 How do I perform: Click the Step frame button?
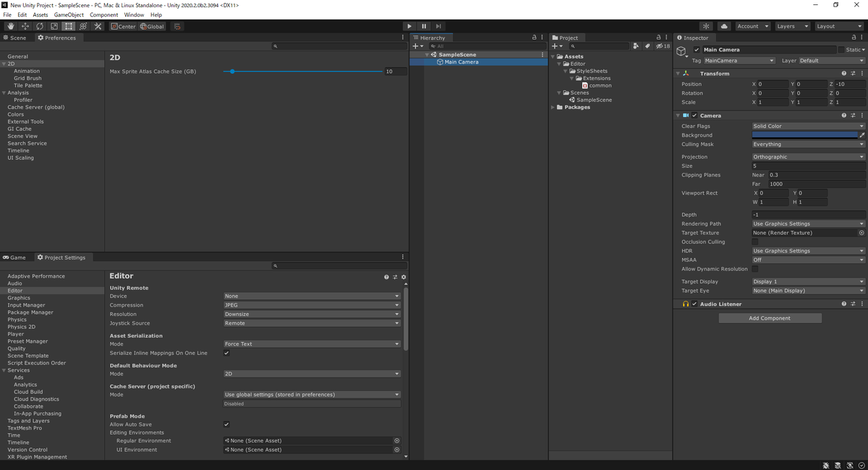click(438, 26)
